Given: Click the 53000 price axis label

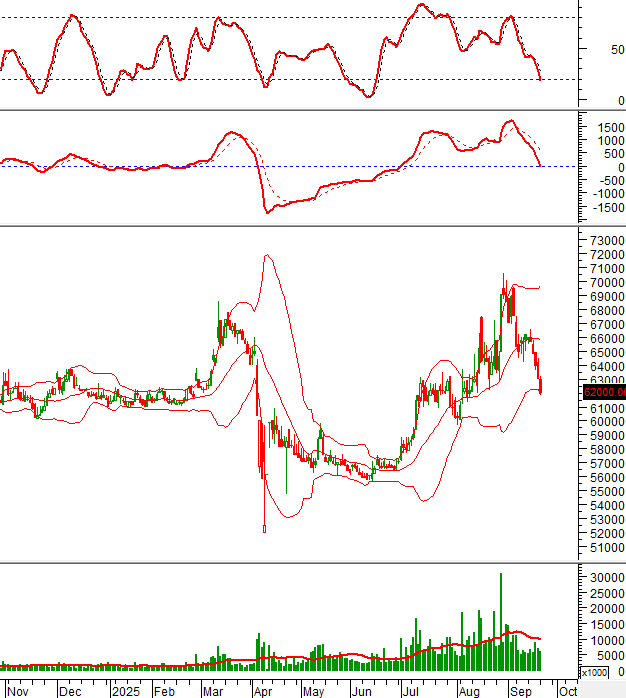Looking at the screenshot, I should click(607, 519).
